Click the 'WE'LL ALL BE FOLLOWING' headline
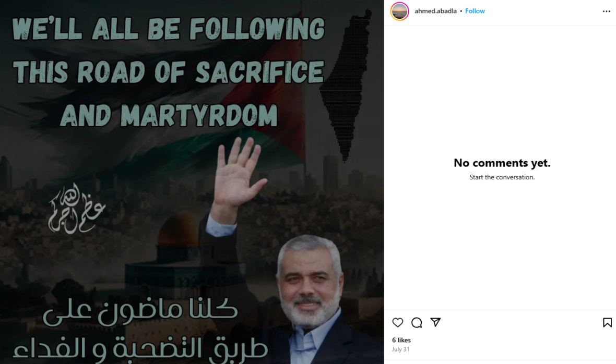This screenshot has height=364, width=616. [169, 29]
